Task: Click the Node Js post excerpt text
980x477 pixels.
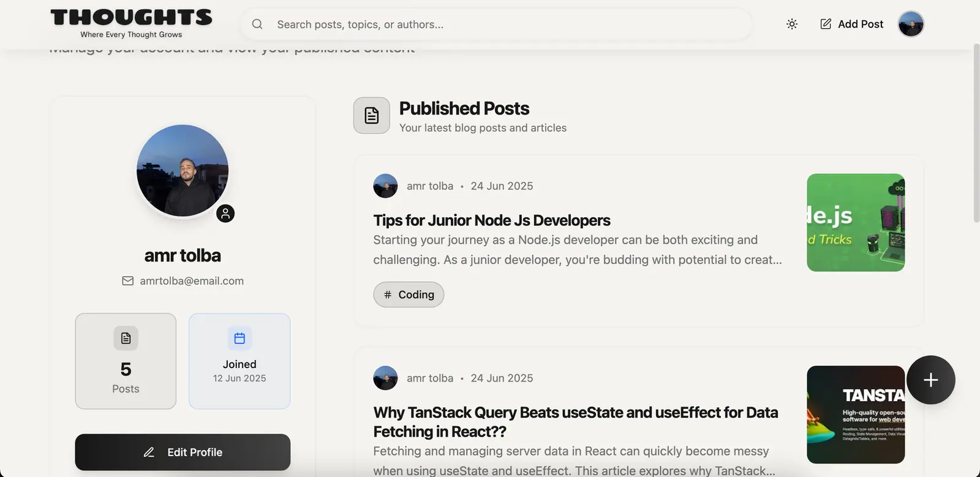Action: click(578, 250)
